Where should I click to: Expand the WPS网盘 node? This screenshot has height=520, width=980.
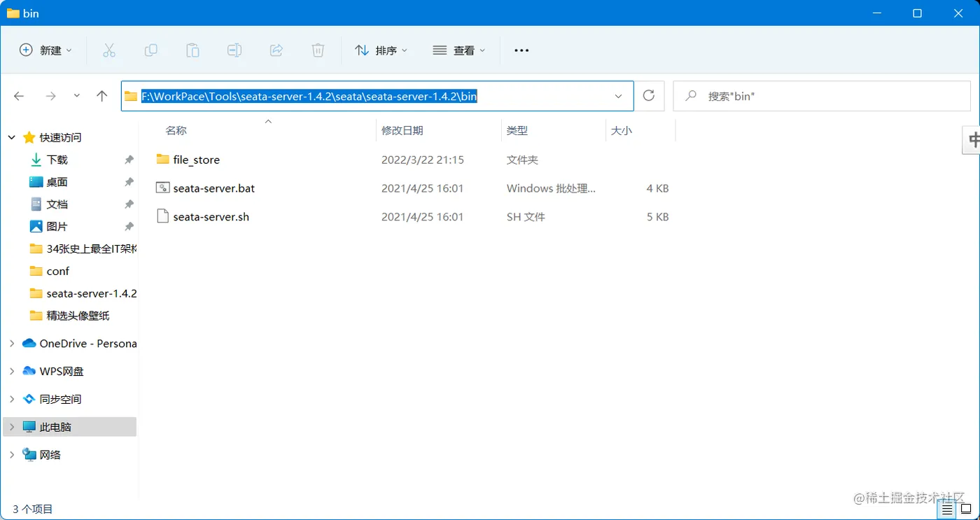point(12,371)
